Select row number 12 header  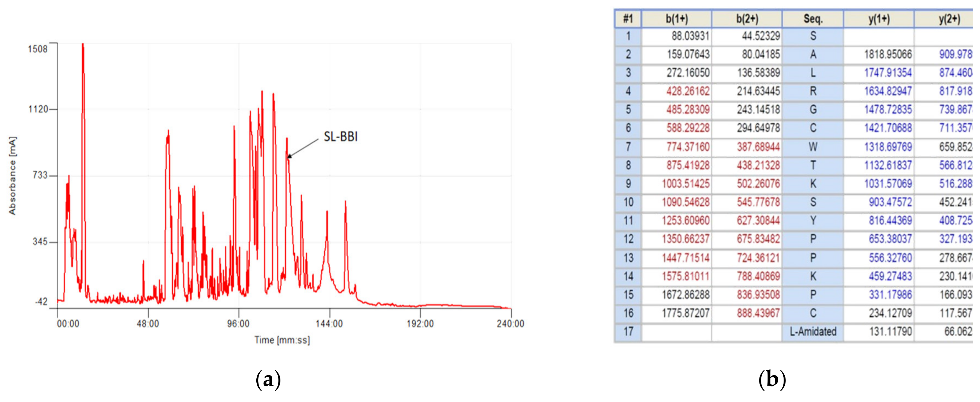pyautogui.click(x=628, y=239)
